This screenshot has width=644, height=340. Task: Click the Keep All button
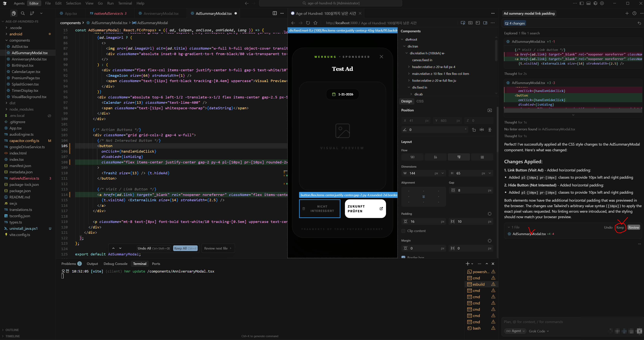(x=185, y=248)
